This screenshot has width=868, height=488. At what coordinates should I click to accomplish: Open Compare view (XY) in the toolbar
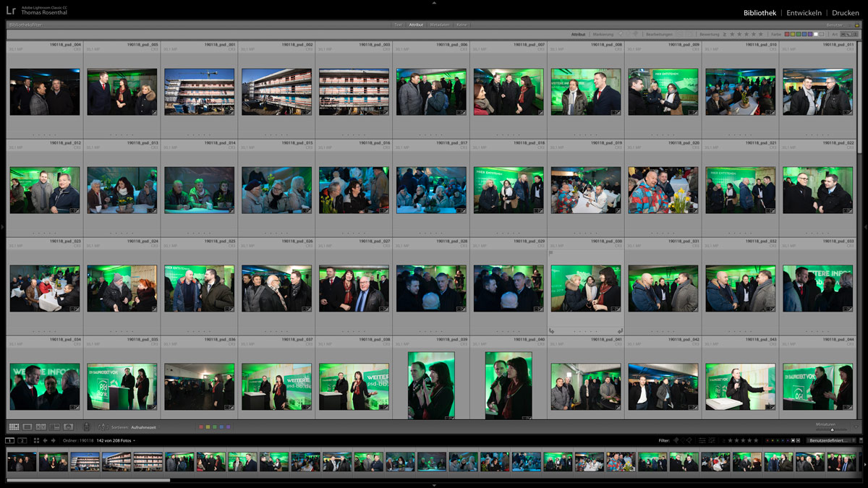(x=41, y=427)
